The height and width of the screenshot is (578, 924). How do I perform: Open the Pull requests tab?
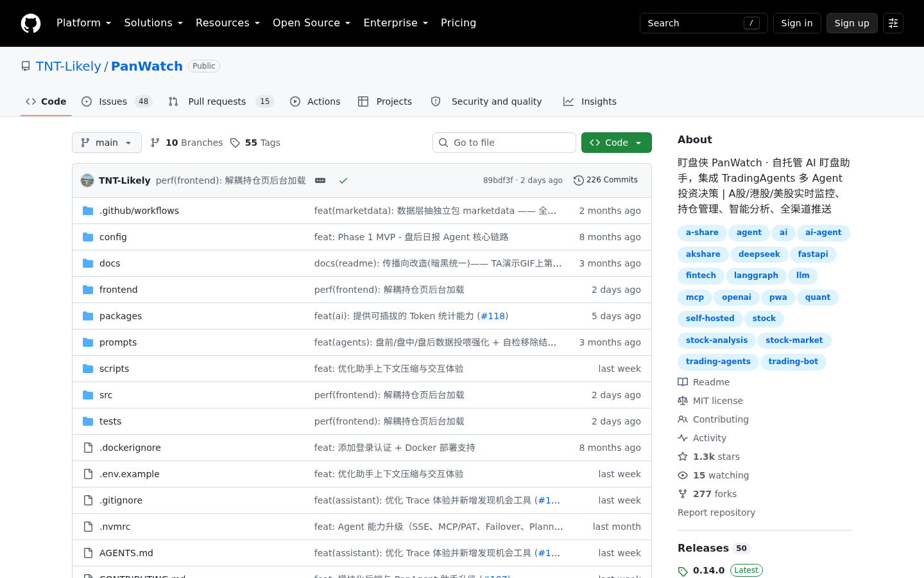[221, 101]
